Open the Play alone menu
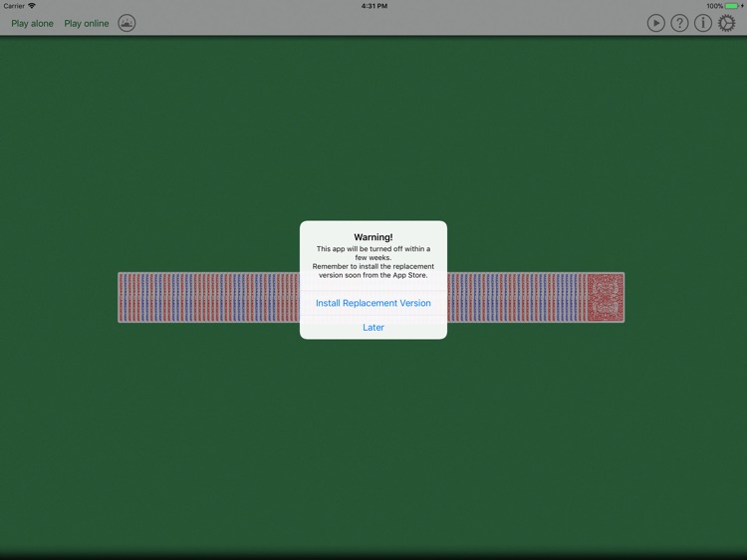 click(33, 23)
